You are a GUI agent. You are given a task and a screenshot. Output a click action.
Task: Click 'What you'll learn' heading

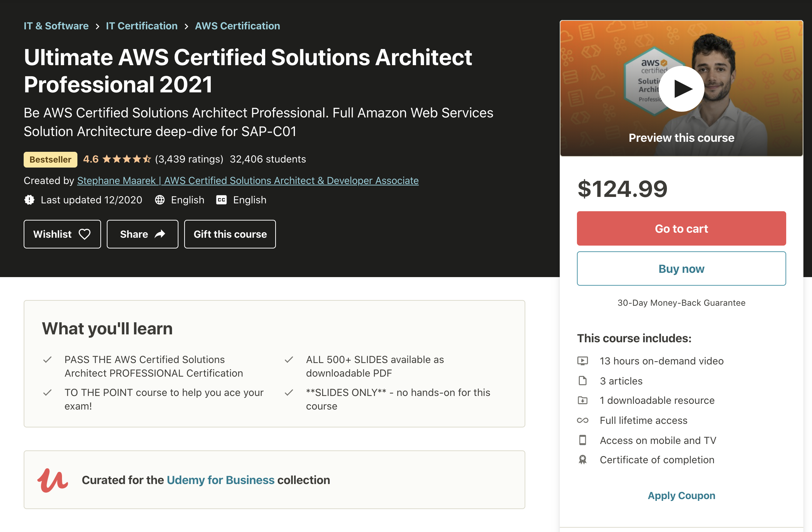pyautogui.click(x=107, y=328)
